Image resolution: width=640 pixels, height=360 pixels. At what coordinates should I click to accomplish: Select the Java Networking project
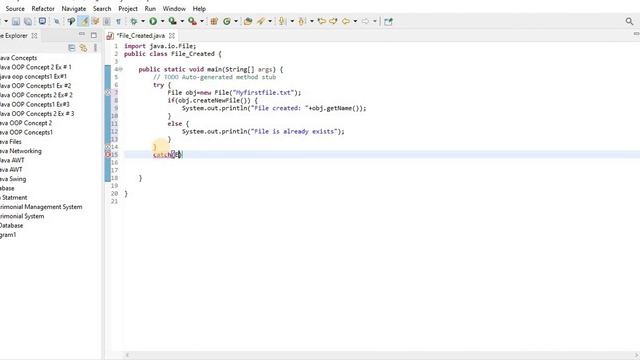pyautogui.click(x=20, y=151)
